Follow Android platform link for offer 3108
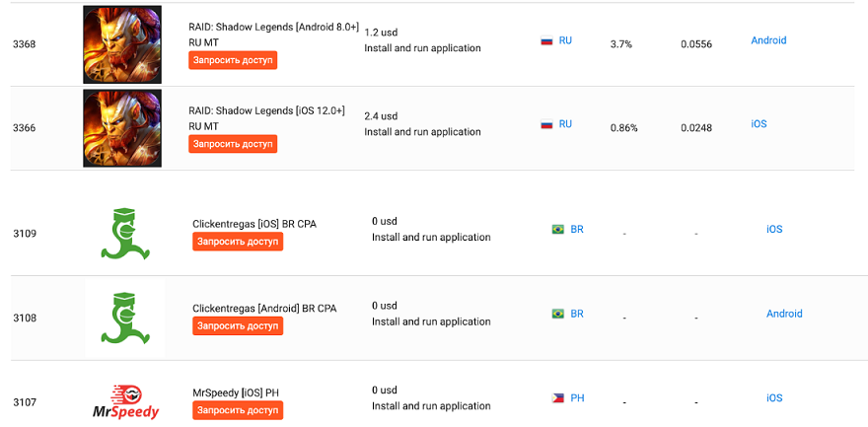The image size is (868, 427). click(x=784, y=314)
